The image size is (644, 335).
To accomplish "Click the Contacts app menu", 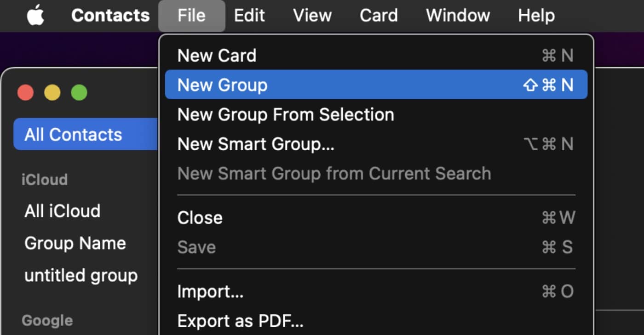I will tap(110, 16).
